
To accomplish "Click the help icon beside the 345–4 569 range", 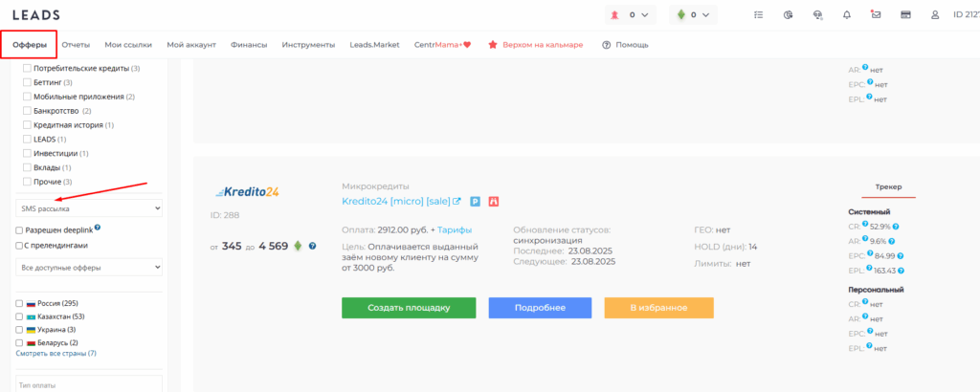I will coord(313,246).
